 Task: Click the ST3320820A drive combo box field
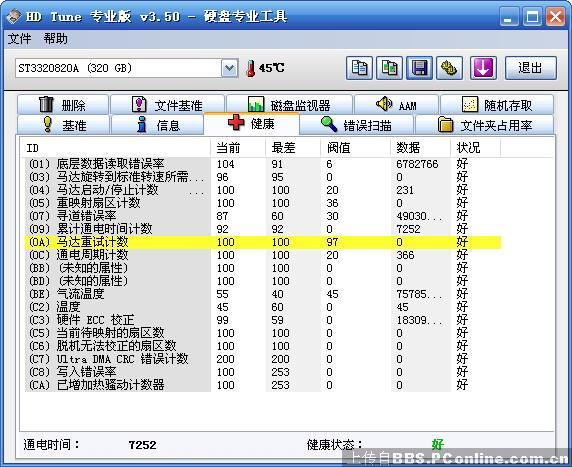tap(127, 68)
